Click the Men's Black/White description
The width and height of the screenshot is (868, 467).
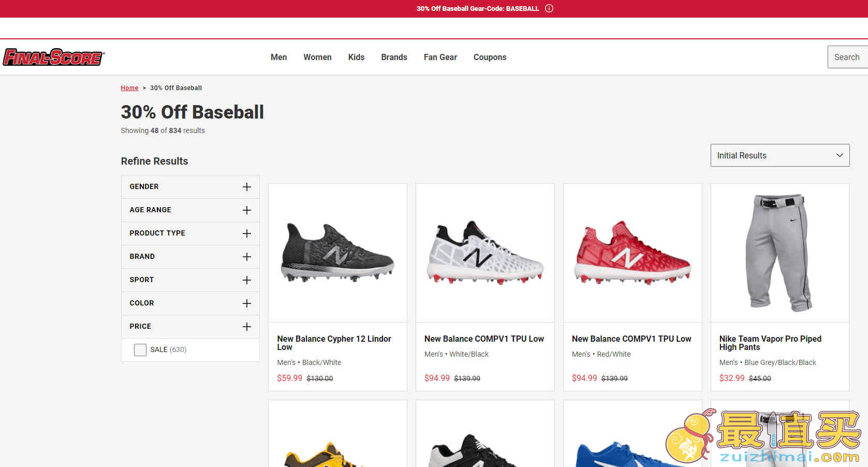[x=309, y=362]
